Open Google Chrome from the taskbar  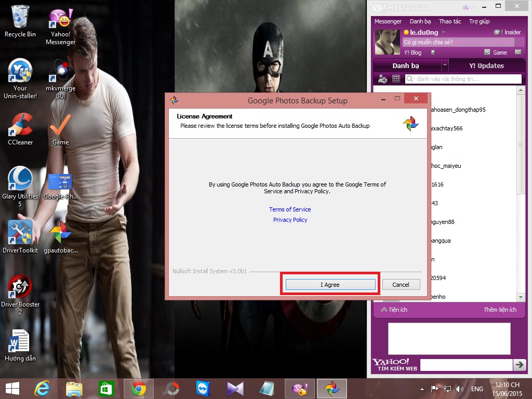click(x=138, y=389)
